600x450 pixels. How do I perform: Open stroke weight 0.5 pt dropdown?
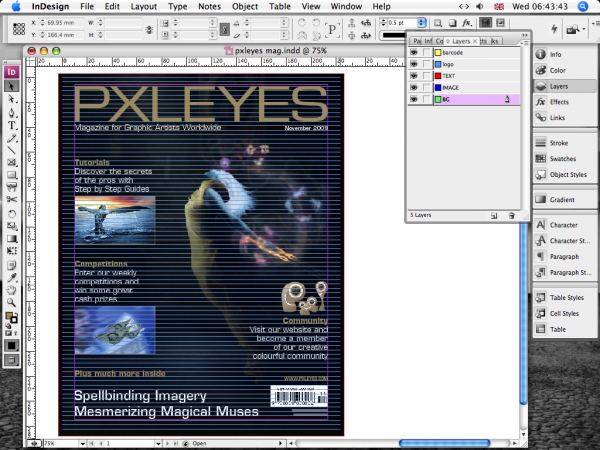421,23
